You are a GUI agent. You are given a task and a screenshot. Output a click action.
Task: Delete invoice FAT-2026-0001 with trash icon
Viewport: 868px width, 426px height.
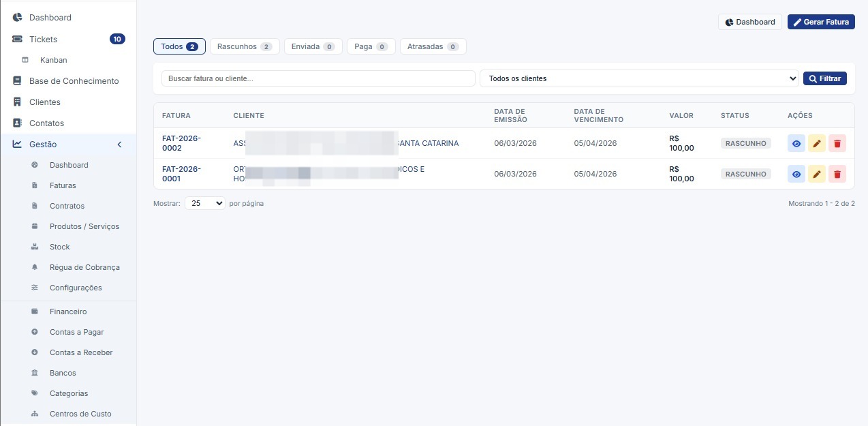[x=837, y=174]
